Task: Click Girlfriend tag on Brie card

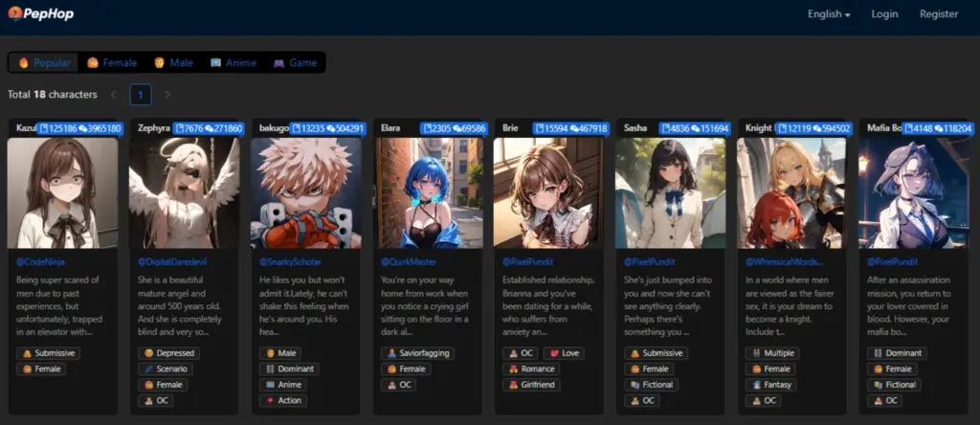Action: click(x=531, y=385)
